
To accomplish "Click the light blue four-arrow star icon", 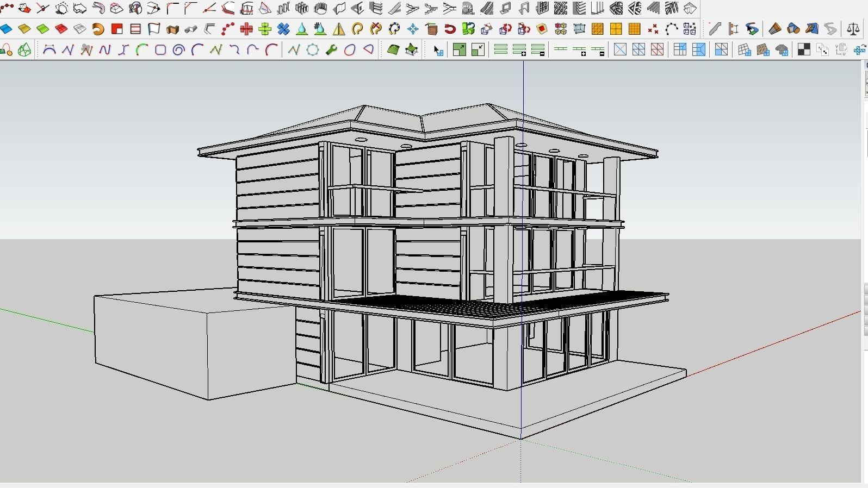I will coord(413,29).
